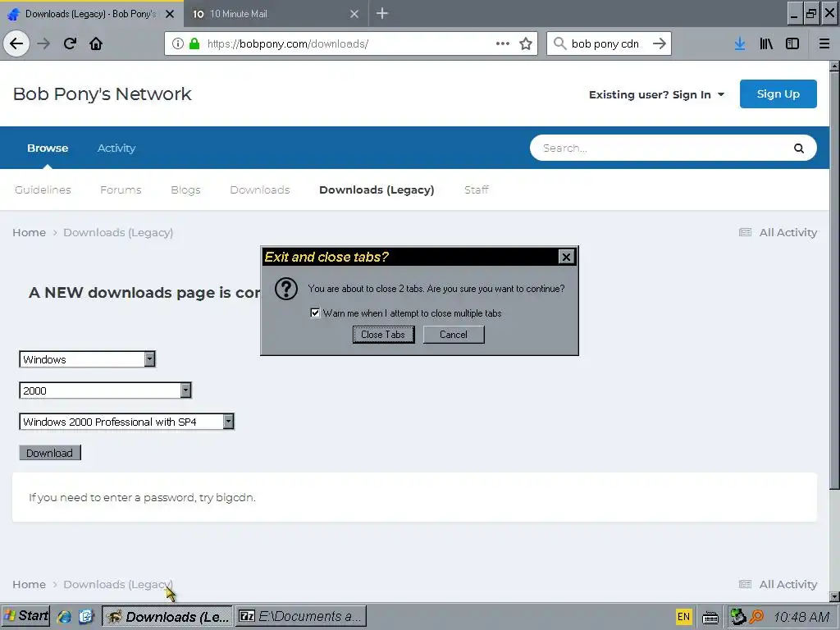Expand the Windows category dropdown
The height and width of the screenshot is (630, 840).
click(150, 359)
